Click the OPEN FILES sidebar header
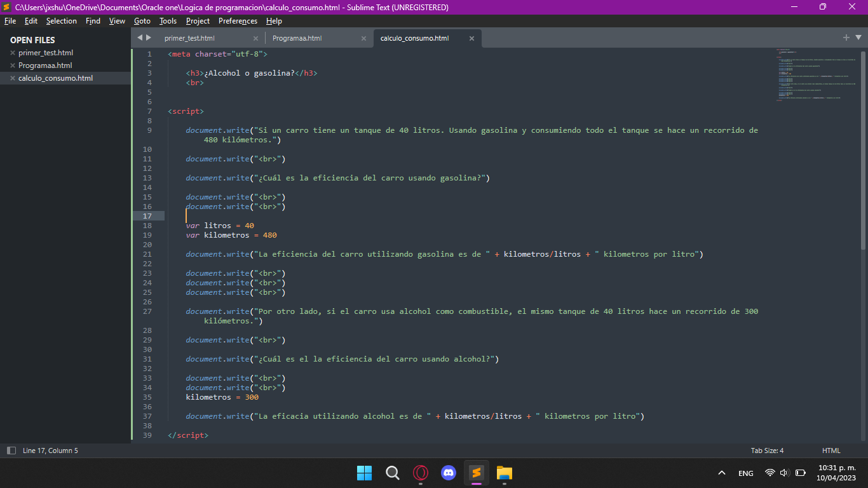Viewport: 868px width, 488px height. [x=32, y=40]
